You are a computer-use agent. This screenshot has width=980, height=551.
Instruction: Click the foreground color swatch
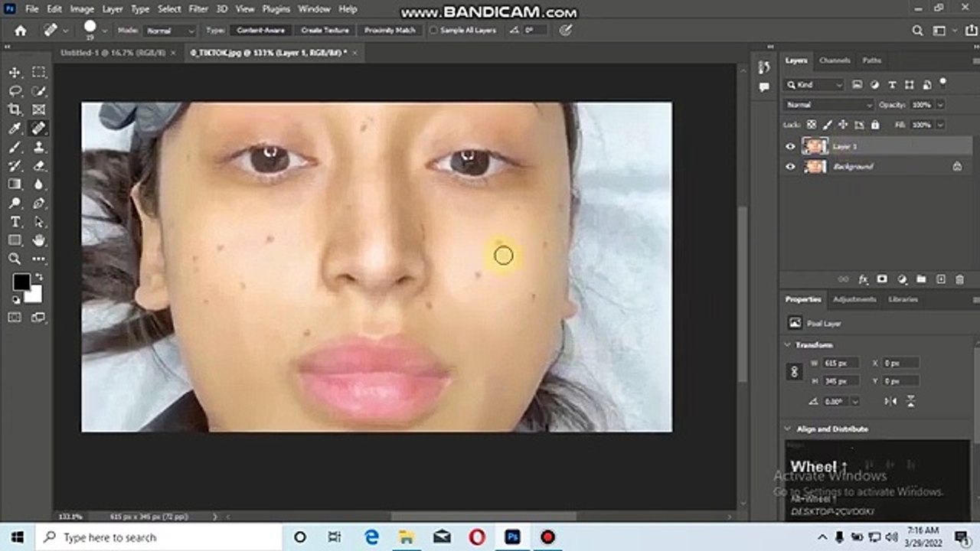21,282
